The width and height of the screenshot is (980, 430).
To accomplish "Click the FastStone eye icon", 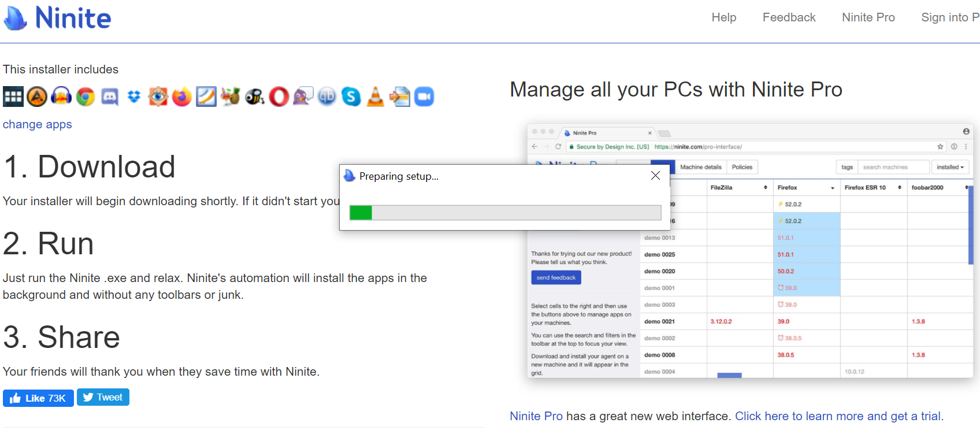I will 158,97.
